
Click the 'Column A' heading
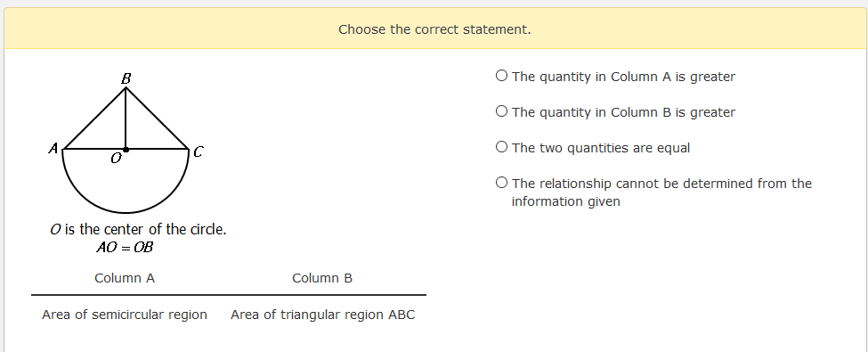click(x=125, y=278)
